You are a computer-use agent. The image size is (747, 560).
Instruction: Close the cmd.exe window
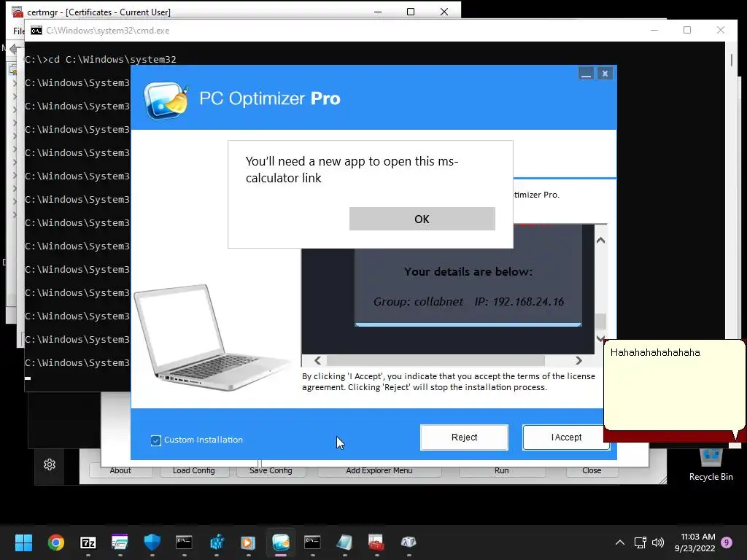point(720,30)
